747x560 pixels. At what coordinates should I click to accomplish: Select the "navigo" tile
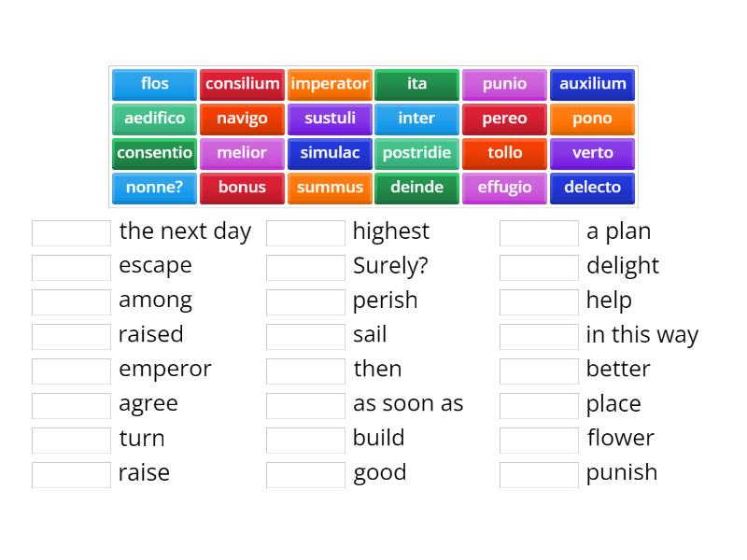(x=242, y=119)
